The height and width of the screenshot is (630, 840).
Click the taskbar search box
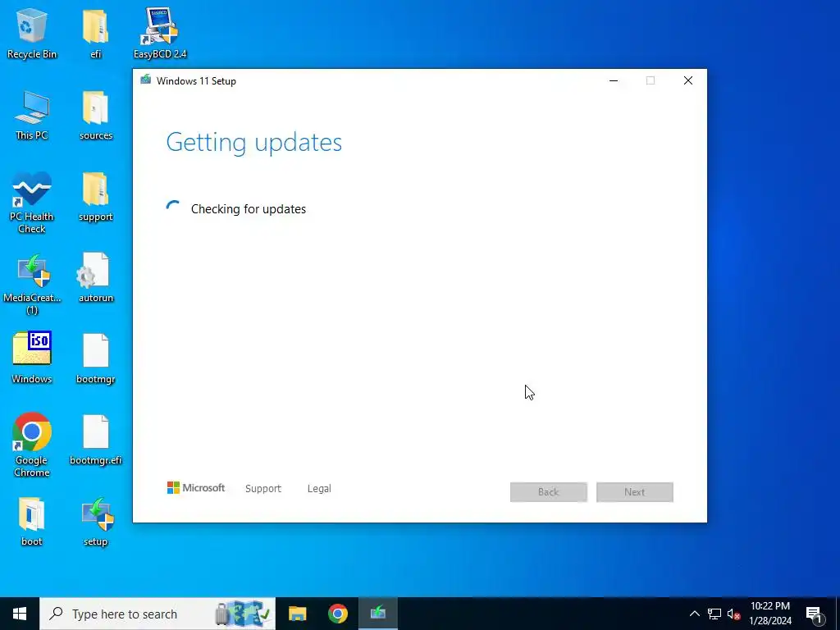click(x=157, y=614)
